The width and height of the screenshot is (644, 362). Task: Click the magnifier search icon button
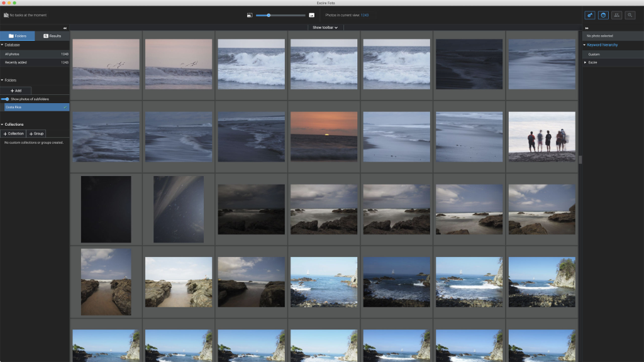click(x=630, y=15)
